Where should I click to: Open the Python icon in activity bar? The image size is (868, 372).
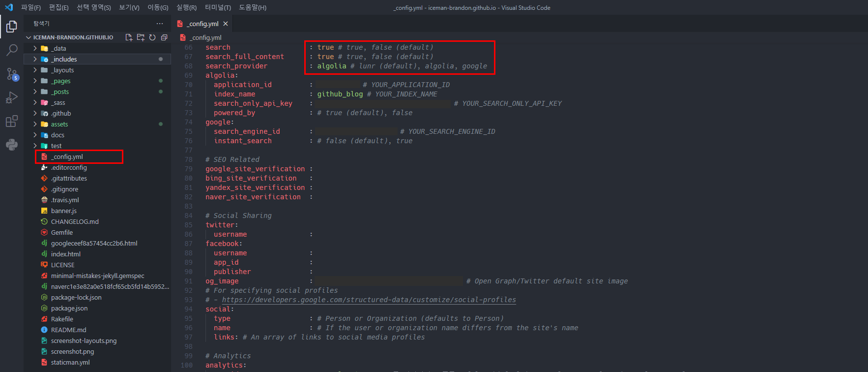pos(12,145)
